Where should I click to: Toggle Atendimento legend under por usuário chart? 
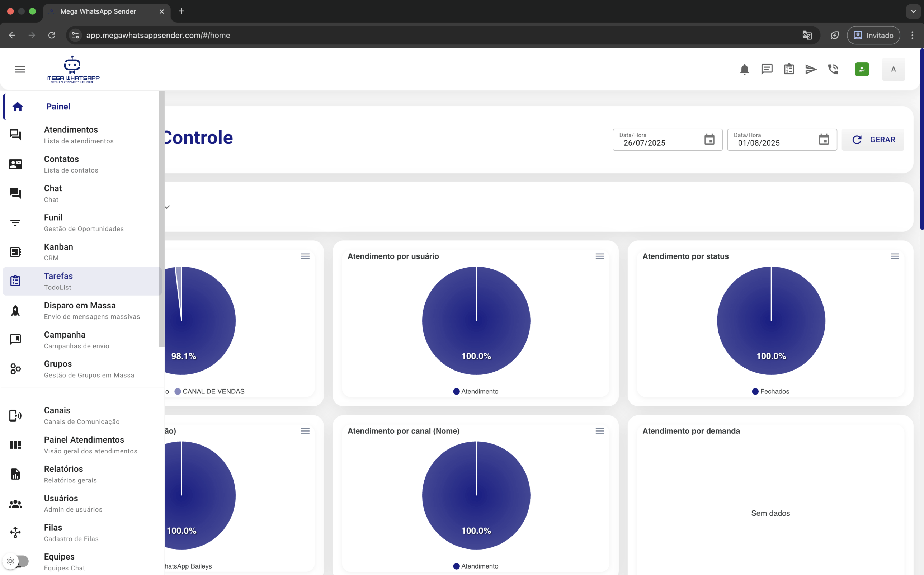tap(476, 391)
